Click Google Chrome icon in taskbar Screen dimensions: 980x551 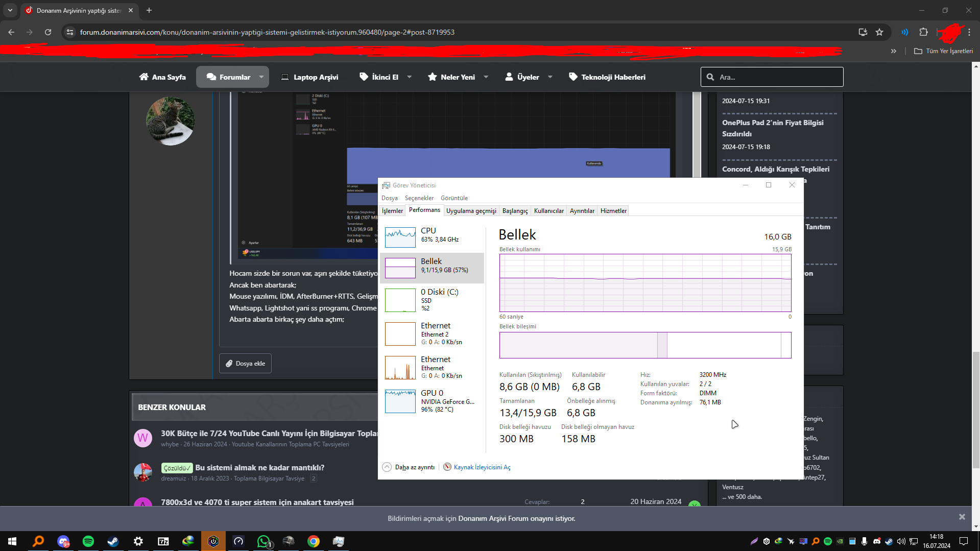point(314,541)
